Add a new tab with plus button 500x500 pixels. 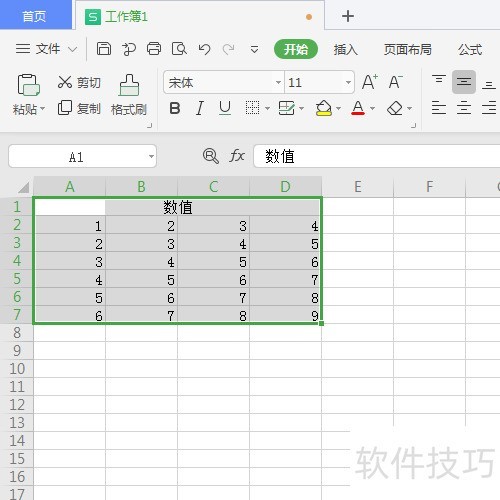point(348,16)
